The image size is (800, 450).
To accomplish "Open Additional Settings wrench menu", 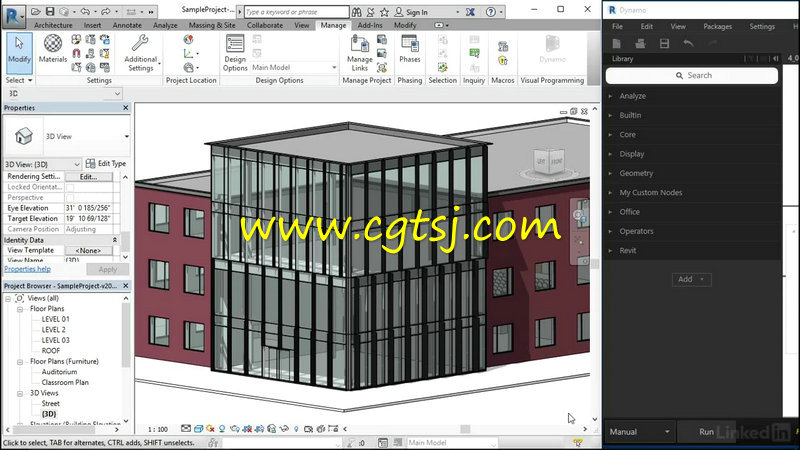I will pos(141,53).
